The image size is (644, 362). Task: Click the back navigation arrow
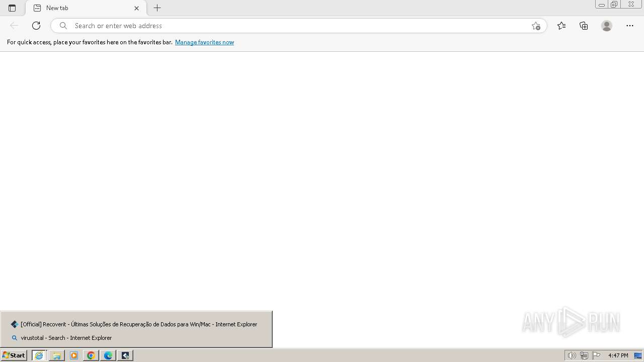click(14, 26)
